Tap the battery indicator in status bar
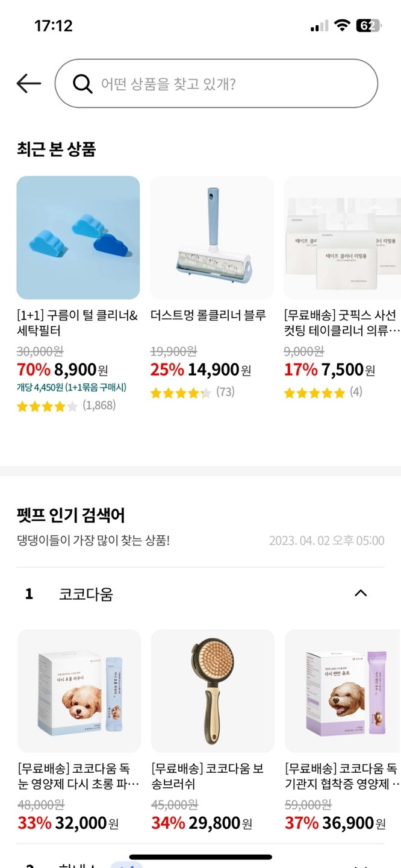The width and height of the screenshot is (401, 868). 368,26
